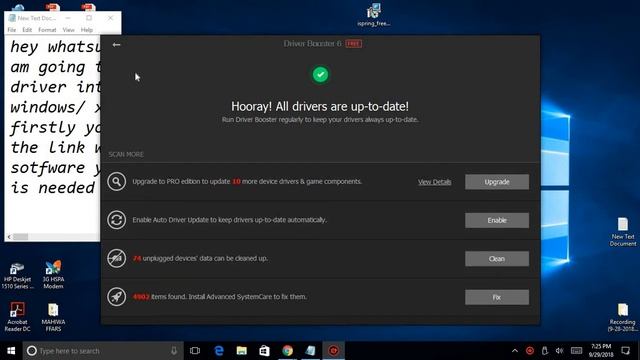Click Notepad horizontal scrollbar thumb
640x360 pixels.
pos(20,237)
